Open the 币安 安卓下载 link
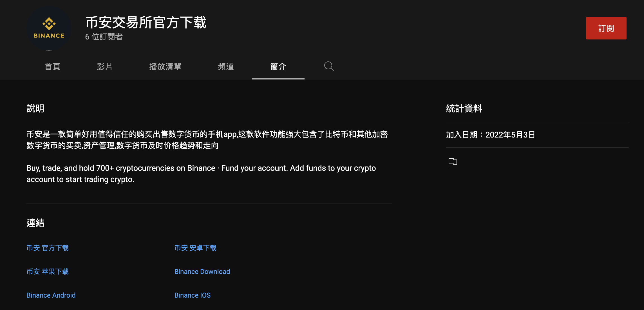Image resolution: width=644 pixels, height=310 pixels. tap(195, 248)
